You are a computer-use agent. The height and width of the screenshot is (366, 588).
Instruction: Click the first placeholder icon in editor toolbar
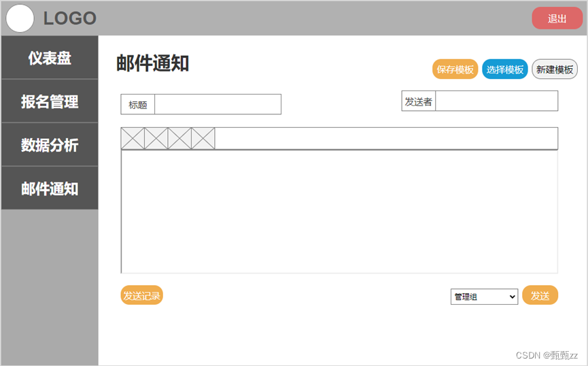[x=133, y=139]
